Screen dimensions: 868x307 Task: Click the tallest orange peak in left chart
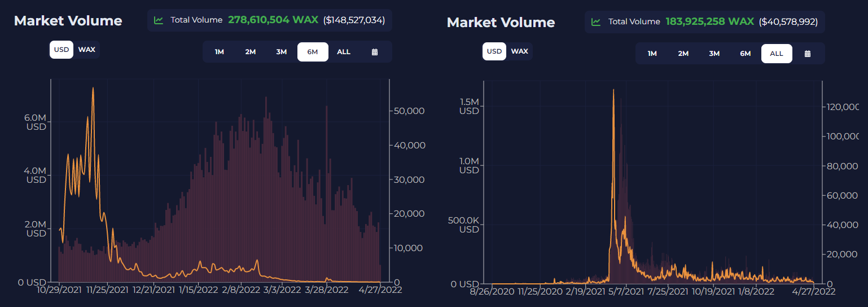(93, 89)
